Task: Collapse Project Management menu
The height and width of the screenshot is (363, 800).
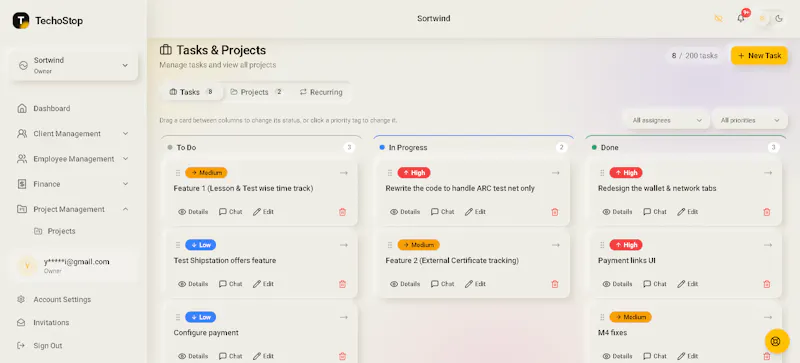Action: click(73, 209)
